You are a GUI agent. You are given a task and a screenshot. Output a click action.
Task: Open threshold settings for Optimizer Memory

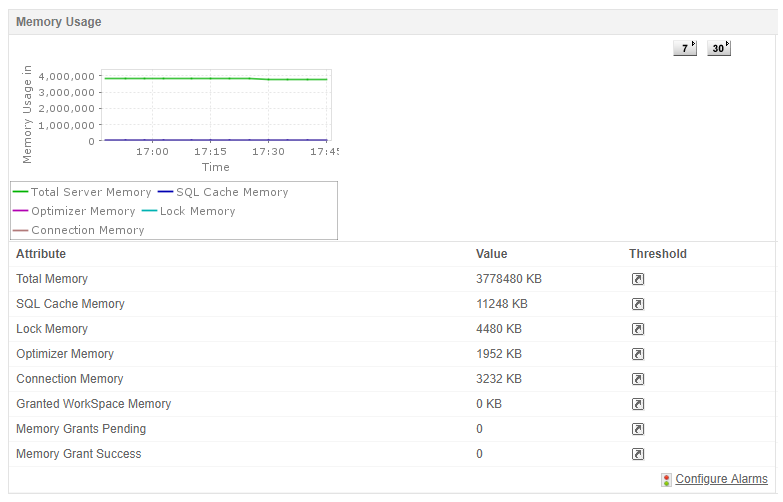pos(638,354)
